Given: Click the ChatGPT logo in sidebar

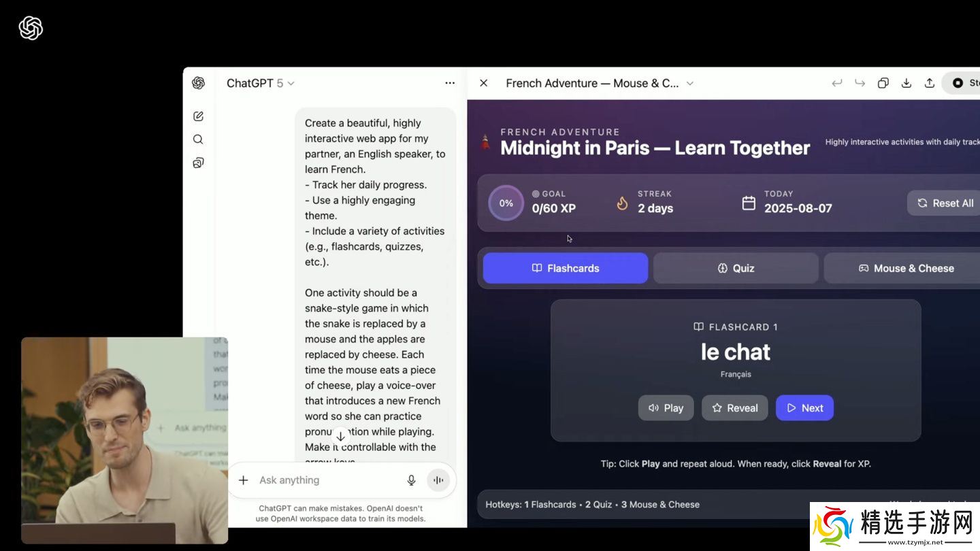Looking at the screenshot, I should pyautogui.click(x=198, y=83).
